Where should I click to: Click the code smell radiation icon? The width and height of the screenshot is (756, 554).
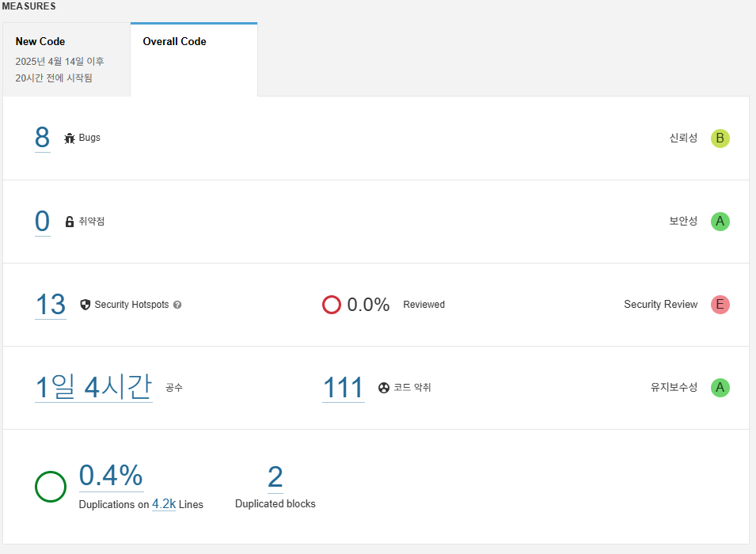(384, 388)
